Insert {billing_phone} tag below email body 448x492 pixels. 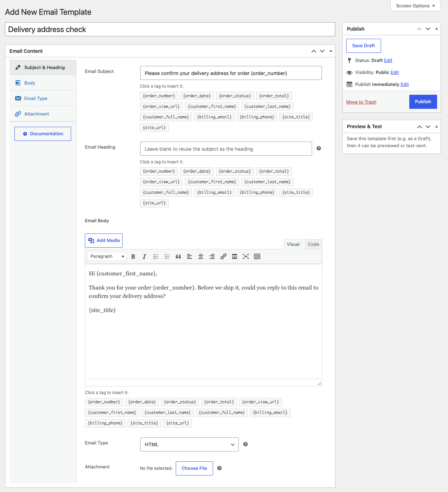[x=105, y=423]
